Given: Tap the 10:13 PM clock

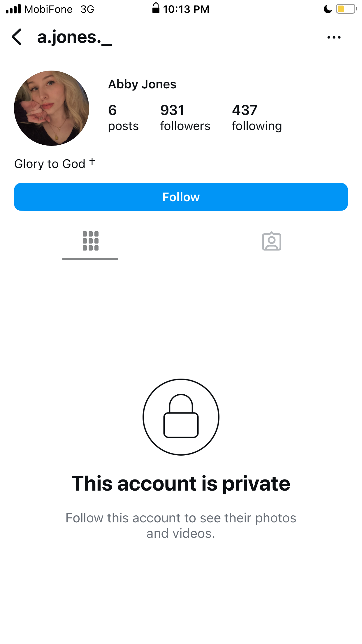Looking at the screenshot, I should [x=186, y=9].
